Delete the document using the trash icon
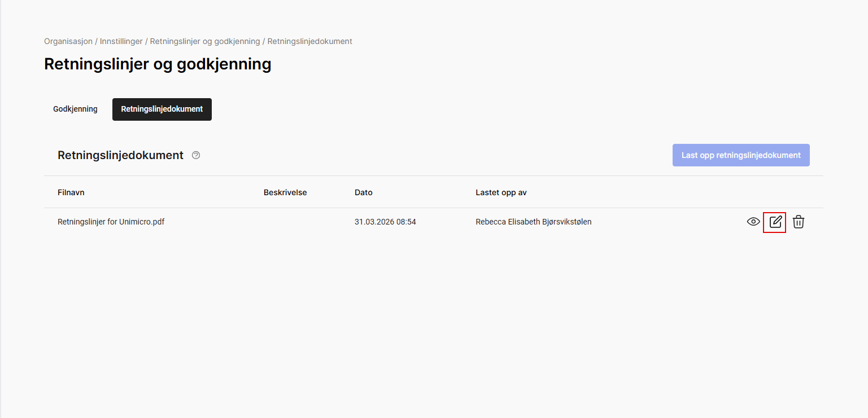868x418 pixels. [798, 222]
